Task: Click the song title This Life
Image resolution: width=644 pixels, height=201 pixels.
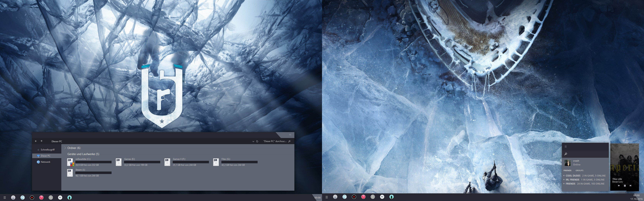Action: [x=617, y=179]
